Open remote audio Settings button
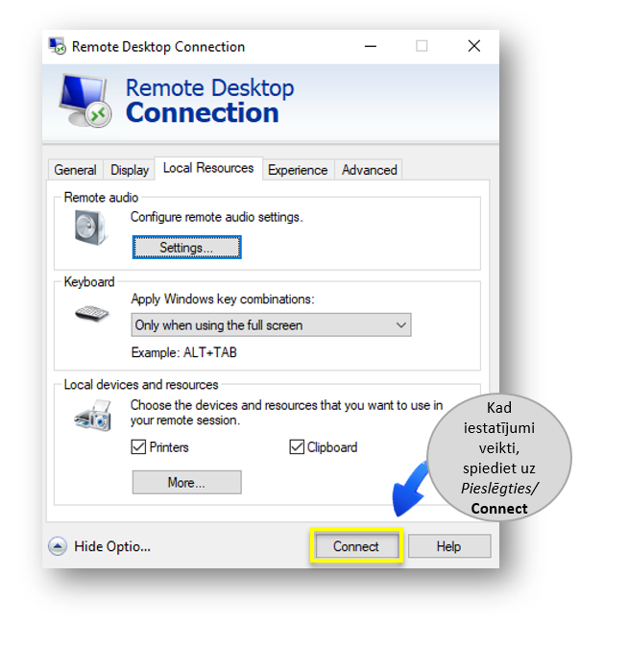This screenshot has height=672, width=628. (x=186, y=248)
